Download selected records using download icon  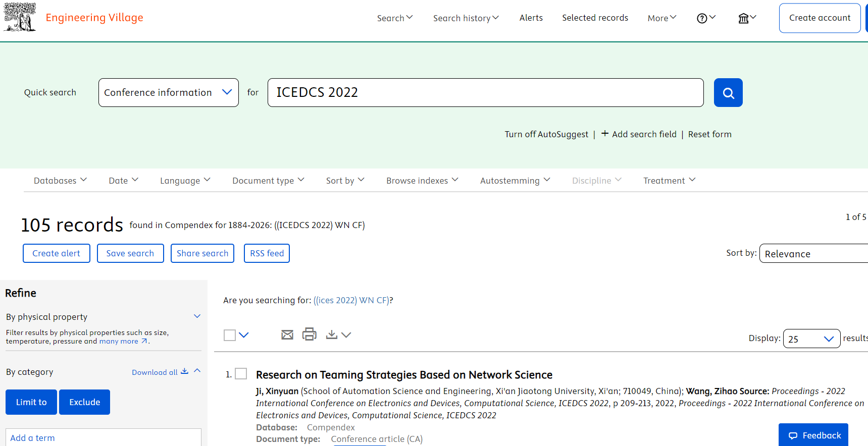[332, 334]
